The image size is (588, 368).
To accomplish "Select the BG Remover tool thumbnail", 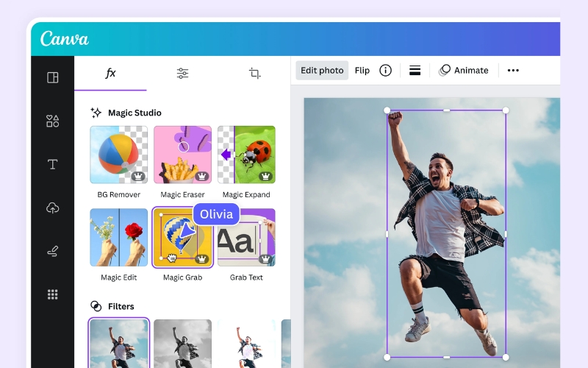I will click(119, 155).
